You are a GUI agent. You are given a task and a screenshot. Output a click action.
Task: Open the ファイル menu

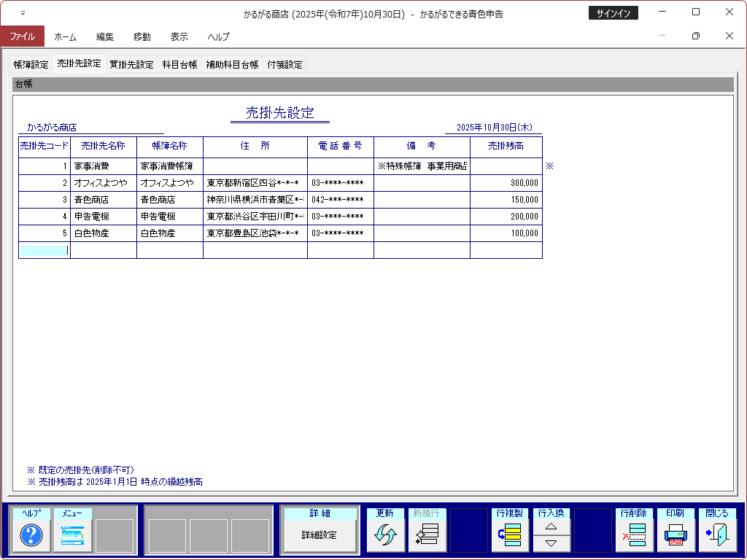coord(22,36)
